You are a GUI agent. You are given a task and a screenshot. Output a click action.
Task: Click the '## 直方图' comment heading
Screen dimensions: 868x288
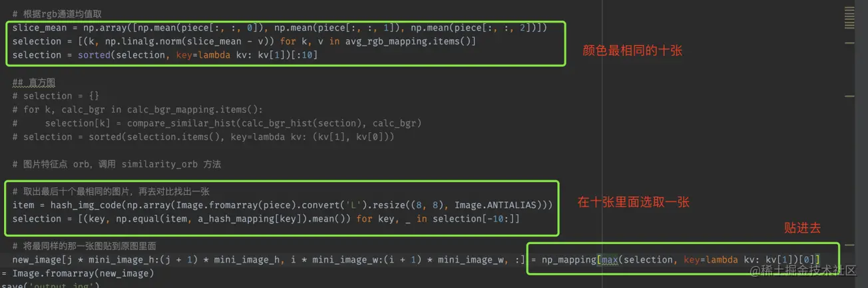pyautogui.click(x=33, y=82)
